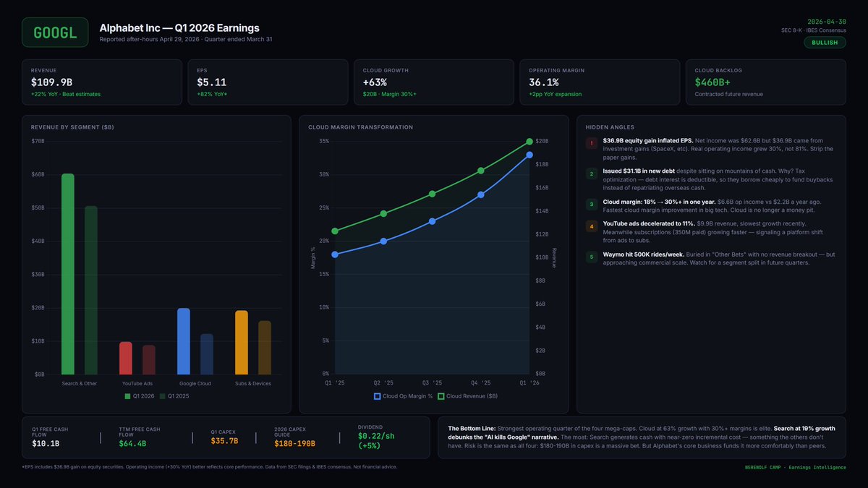Click the 'Google Cloud' axis label
Viewport: 868px width, 488px height.
[195, 383]
